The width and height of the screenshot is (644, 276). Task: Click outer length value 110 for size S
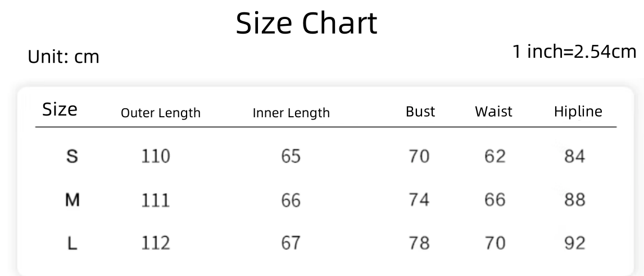[155, 156]
